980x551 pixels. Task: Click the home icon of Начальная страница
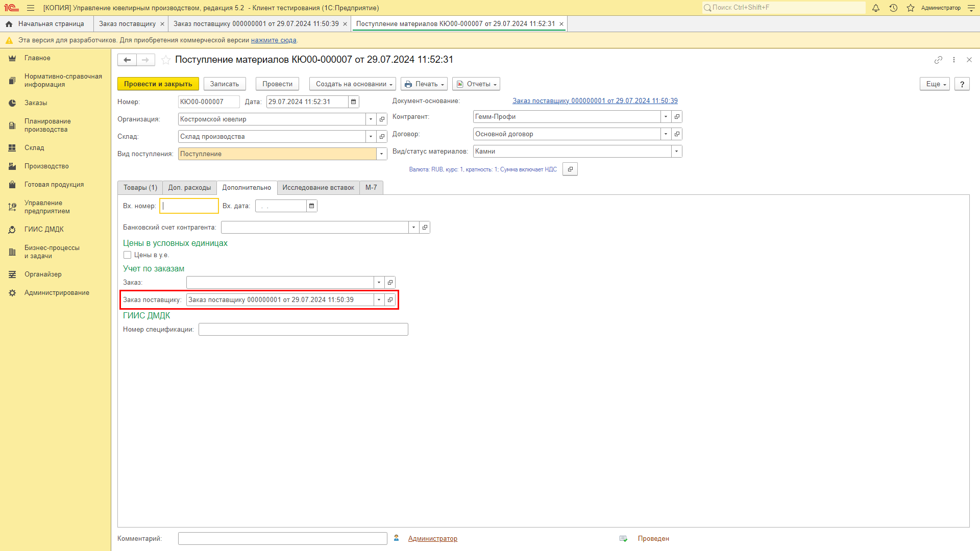(x=9, y=24)
